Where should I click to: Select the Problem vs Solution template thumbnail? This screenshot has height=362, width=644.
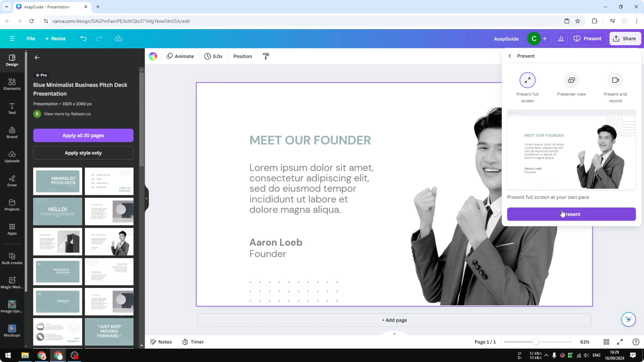point(58,272)
